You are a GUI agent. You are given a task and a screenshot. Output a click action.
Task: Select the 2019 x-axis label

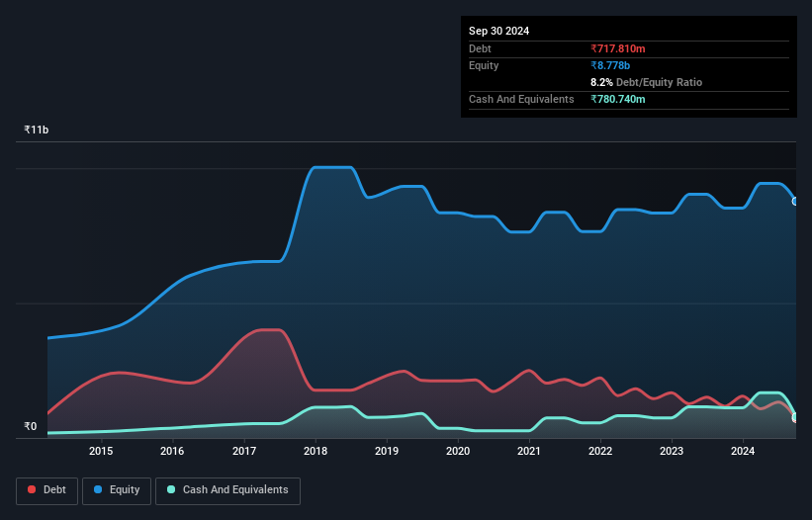coord(387,451)
